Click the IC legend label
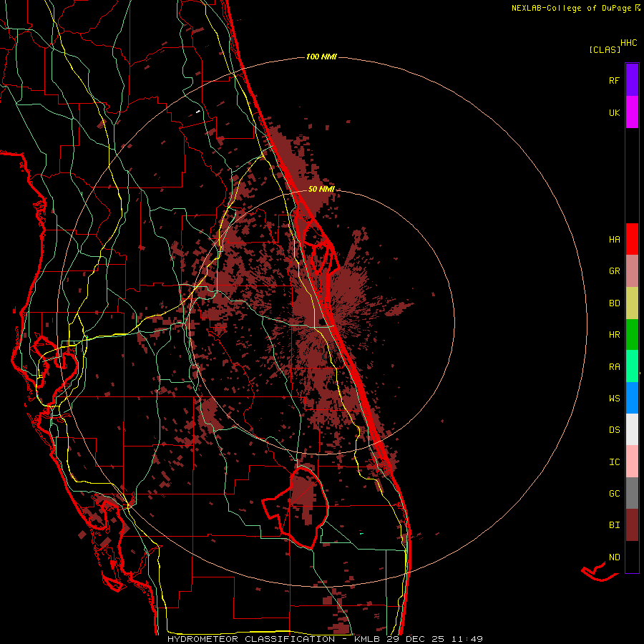The width and height of the screenshot is (644, 644). (614, 462)
